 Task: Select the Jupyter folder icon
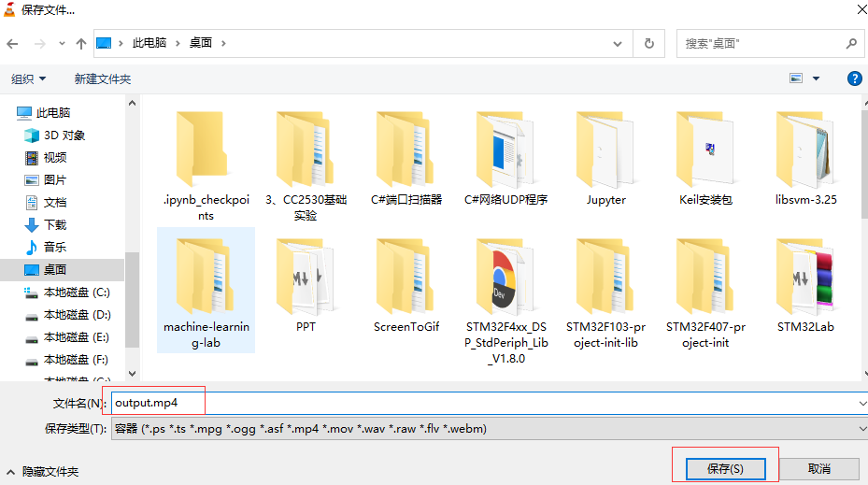click(605, 149)
